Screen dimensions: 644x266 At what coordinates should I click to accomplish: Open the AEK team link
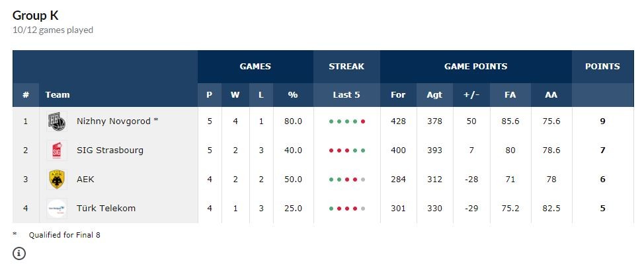click(x=86, y=180)
